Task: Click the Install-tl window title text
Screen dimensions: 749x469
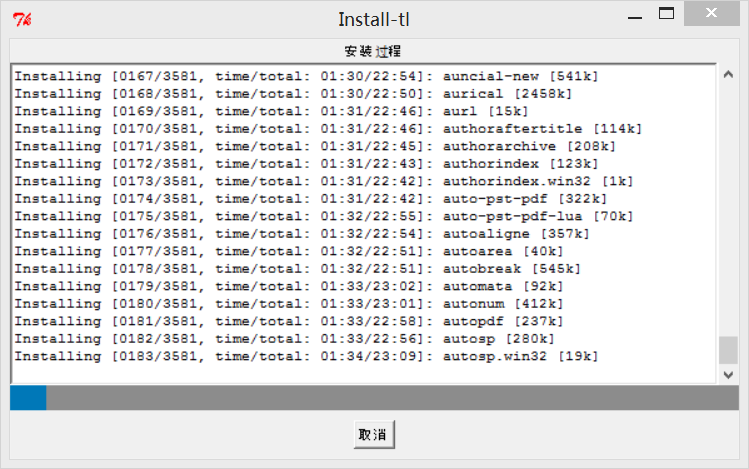Action: tap(374, 20)
